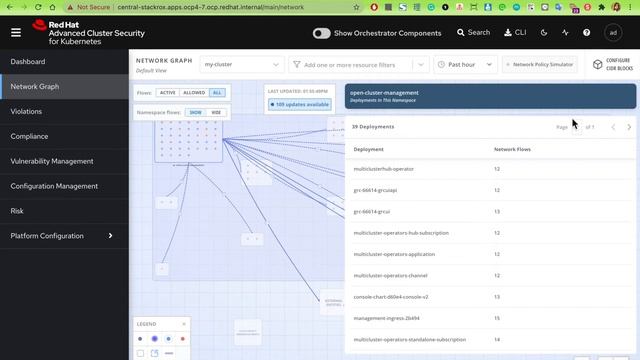Bookmark page with star icon
Viewport: 640px width, 360px height.
tap(356, 7)
